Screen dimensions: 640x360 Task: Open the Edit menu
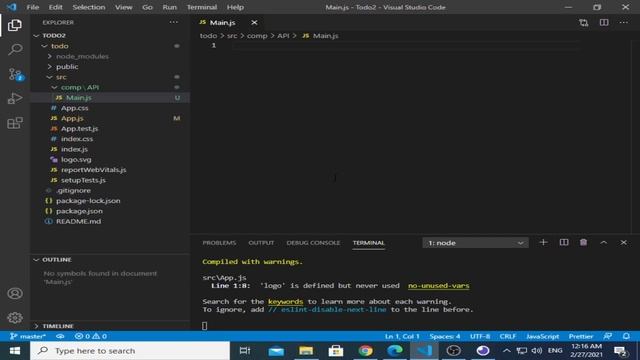56,7
